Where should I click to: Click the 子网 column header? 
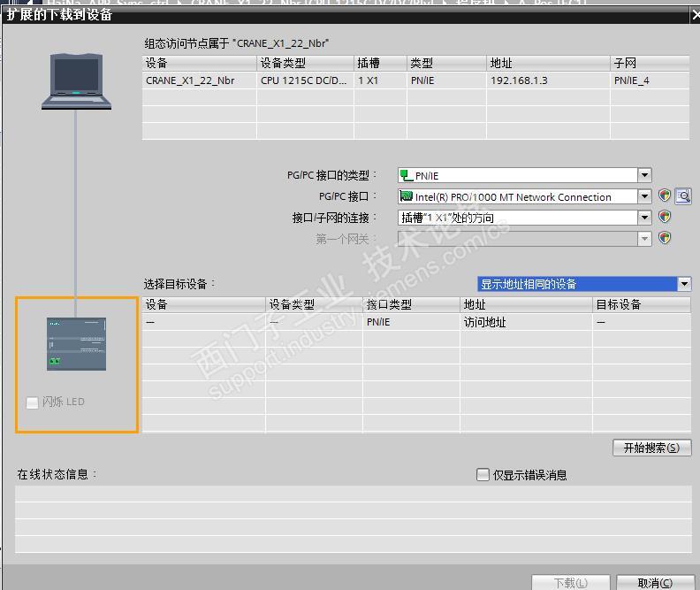pos(650,64)
